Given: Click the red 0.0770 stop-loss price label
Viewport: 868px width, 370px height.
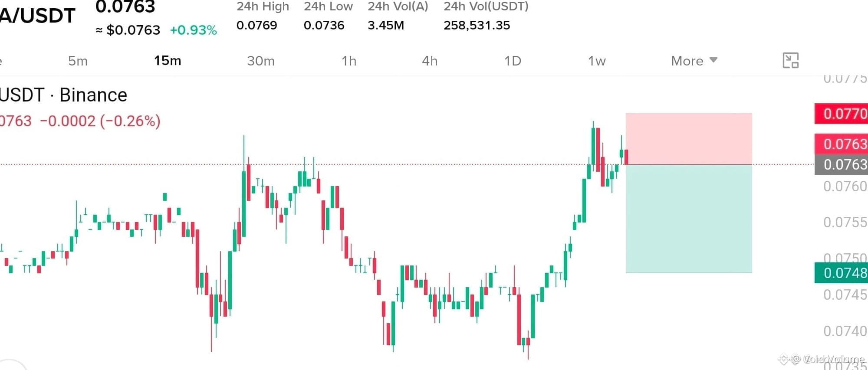Looking at the screenshot, I should 841,114.
